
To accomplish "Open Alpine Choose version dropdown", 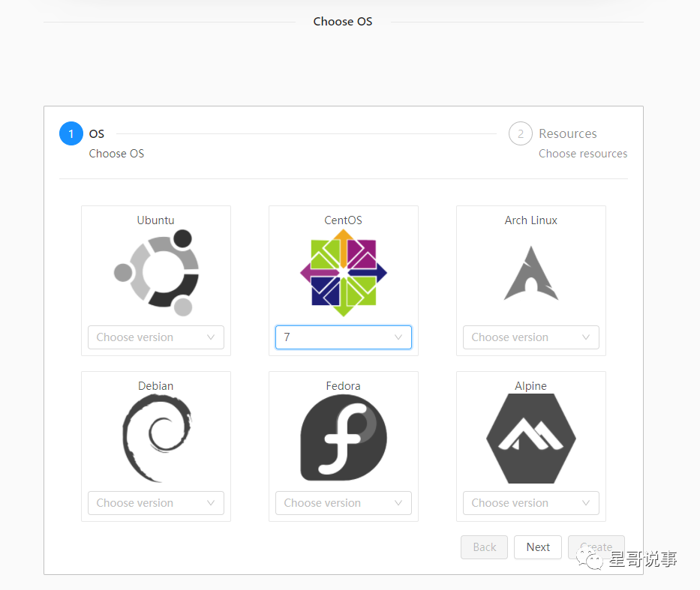I will click(x=531, y=503).
